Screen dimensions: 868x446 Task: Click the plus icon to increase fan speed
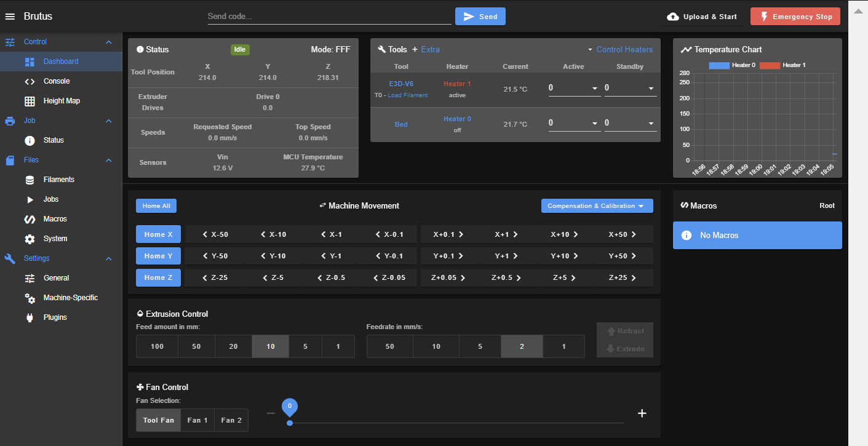click(x=642, y=413)
